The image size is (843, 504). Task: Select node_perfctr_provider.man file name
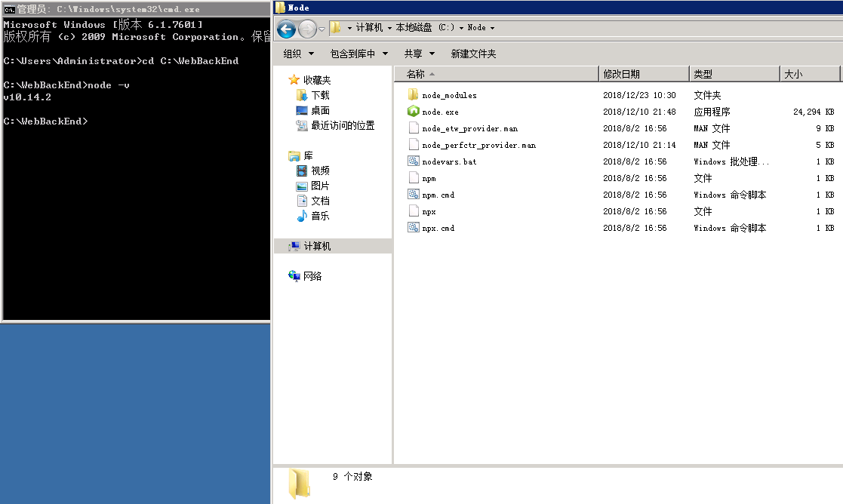tap(479, 145)
